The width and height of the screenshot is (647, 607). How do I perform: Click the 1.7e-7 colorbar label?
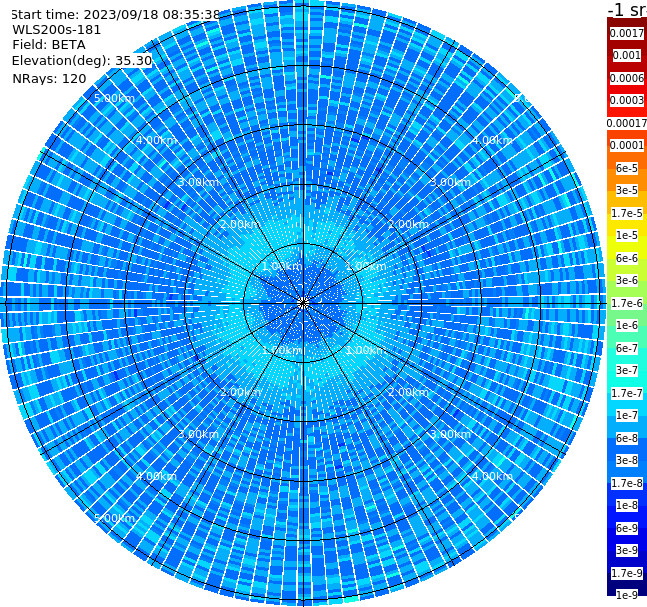coord(627,393)
